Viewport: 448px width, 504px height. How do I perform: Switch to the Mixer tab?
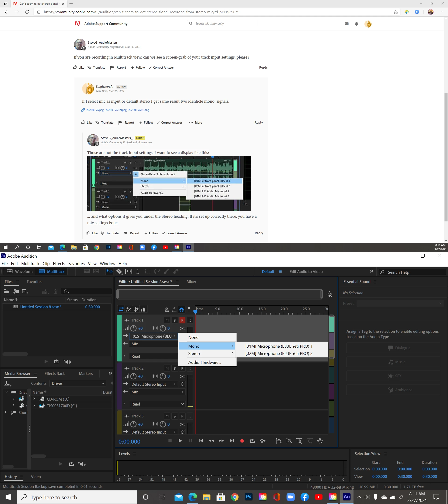191,282
